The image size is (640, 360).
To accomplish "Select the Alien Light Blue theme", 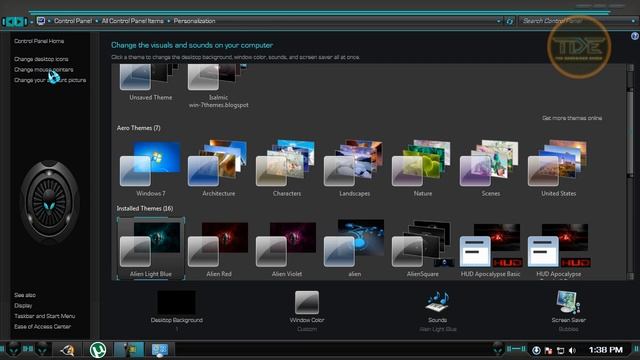I will pos(151,249).
